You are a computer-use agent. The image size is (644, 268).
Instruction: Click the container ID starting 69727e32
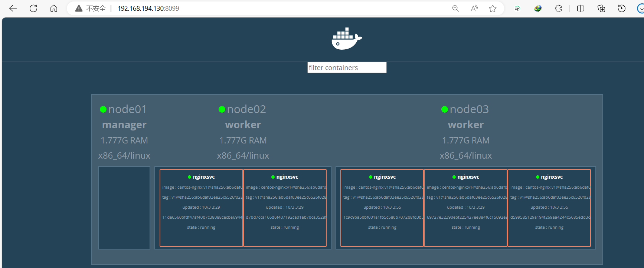[467, 217]
